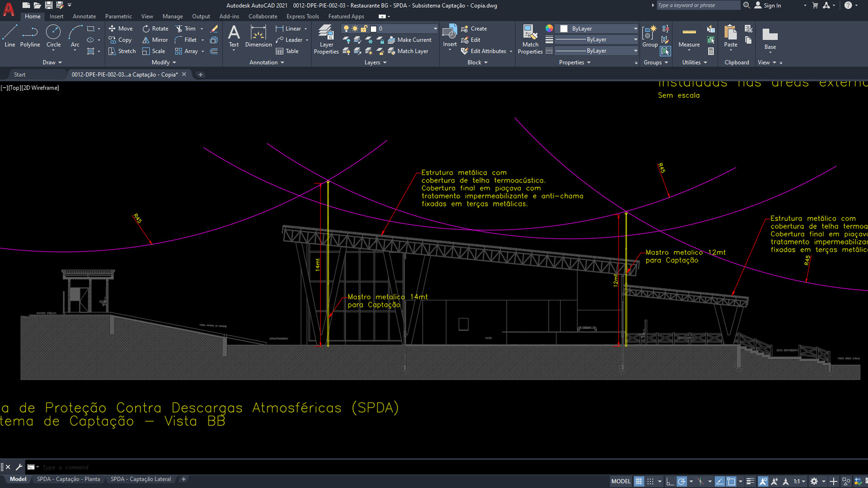Open the Layer Properties manager
The width and height of the screenshot is (868, 488).
[326, 40]
